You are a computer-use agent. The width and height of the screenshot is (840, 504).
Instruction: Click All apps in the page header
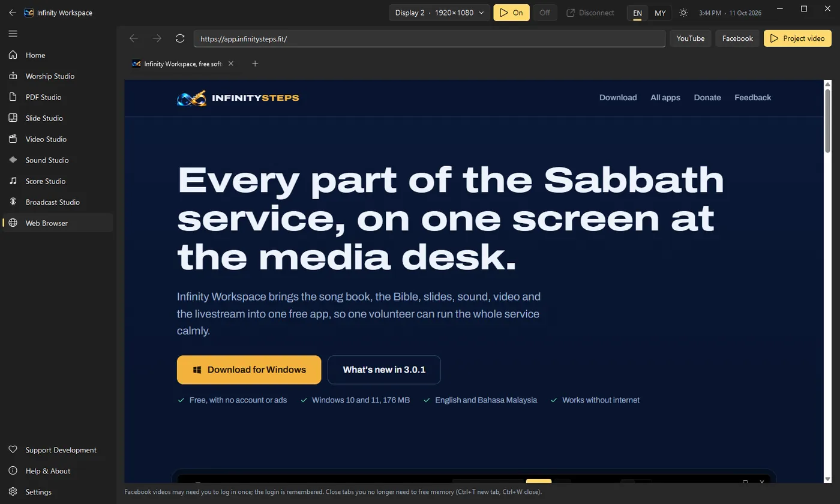pyautogui.click(x=665, y=97)
